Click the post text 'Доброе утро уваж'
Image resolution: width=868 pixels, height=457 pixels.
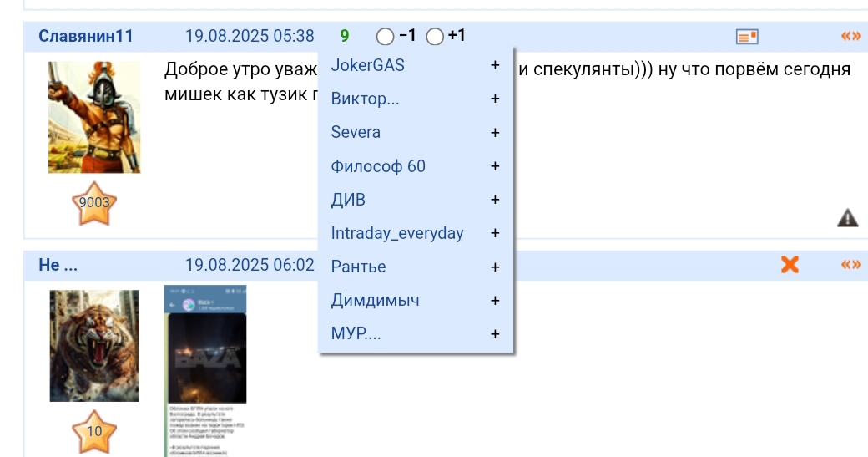click(241, 70)
